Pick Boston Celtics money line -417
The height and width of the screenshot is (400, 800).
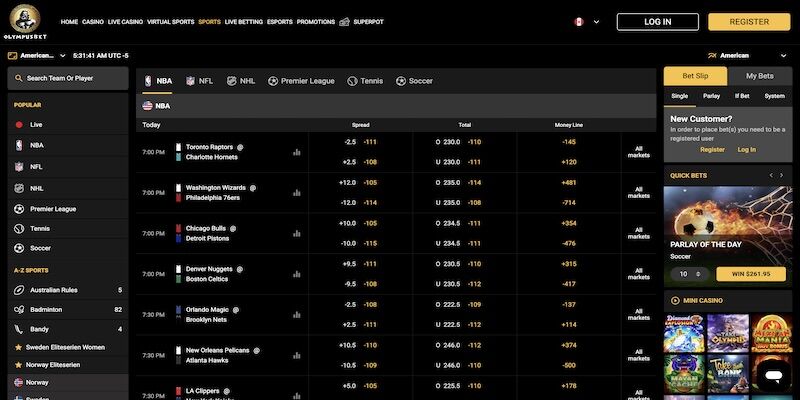(569, 284)
